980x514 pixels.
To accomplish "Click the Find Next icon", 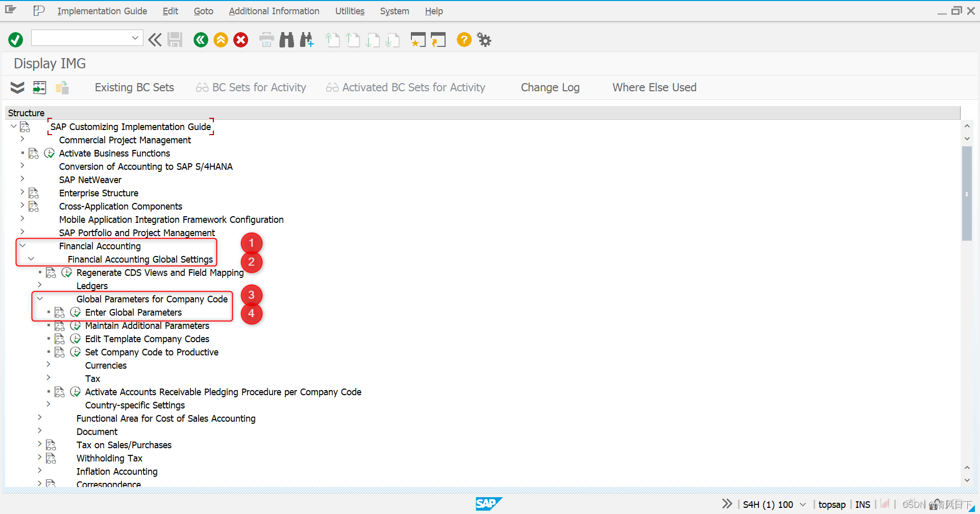I will click(306, 39).
